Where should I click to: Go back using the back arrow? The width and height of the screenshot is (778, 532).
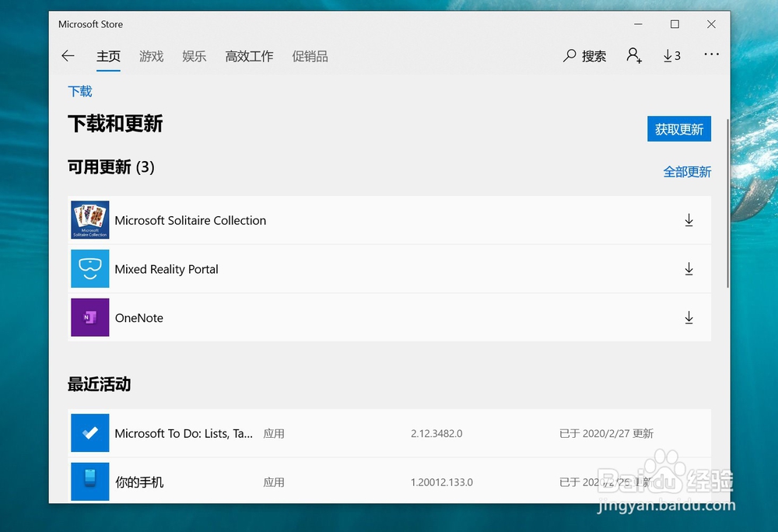coord(68,56)
